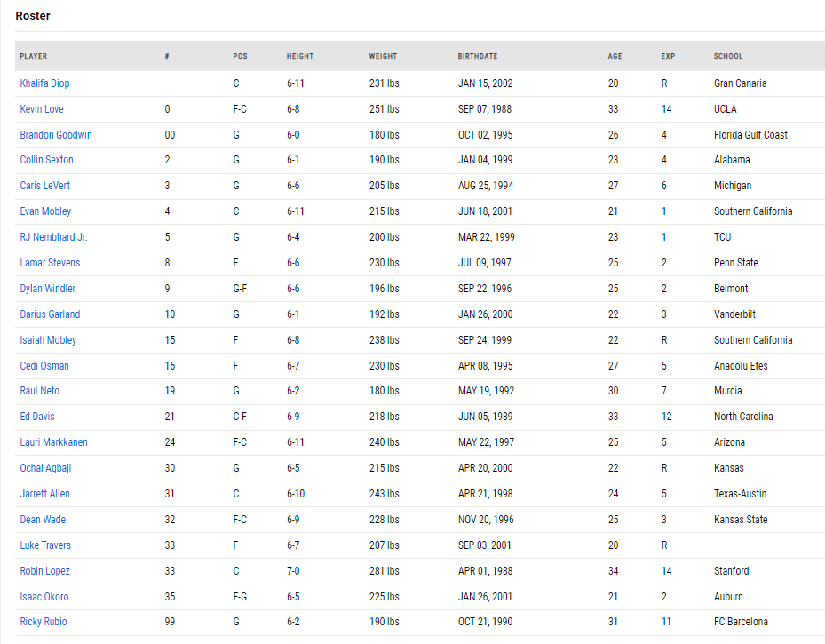Select Isaiah Mobley's name link
Viewport: 825px width, 644px height.
[x=48, y=340]
